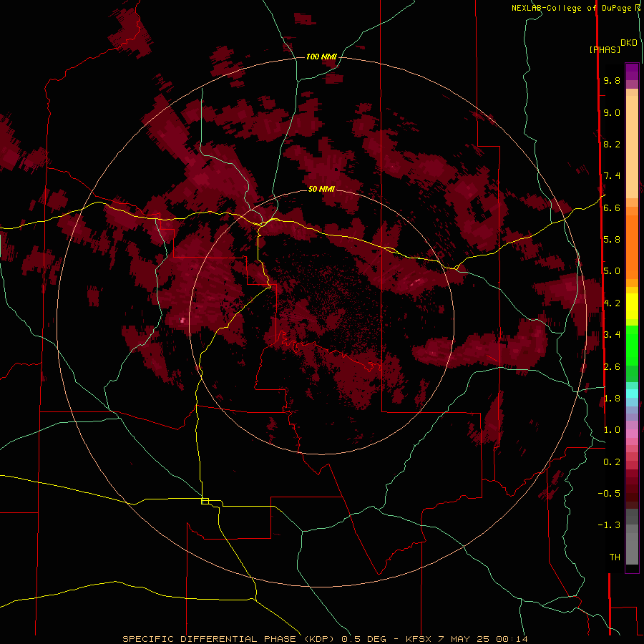Click the [PHAS] units label
Image resolution: width=644 pixels, height=644 pixels.
pos(605,49)
